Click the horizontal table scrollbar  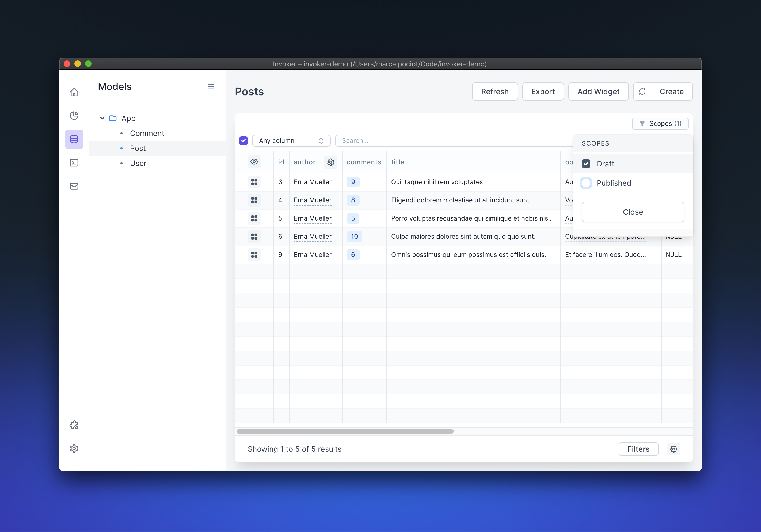coord(345,431)
